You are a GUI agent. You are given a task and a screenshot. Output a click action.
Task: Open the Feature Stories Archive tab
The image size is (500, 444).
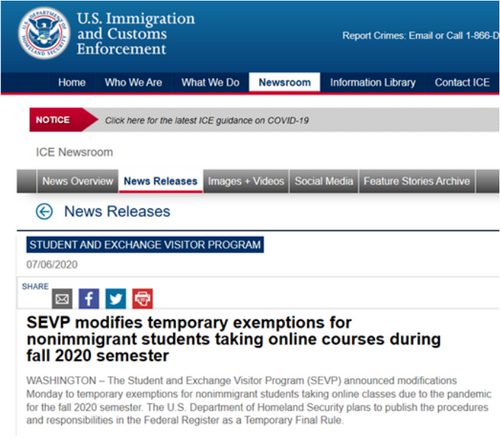417,181
